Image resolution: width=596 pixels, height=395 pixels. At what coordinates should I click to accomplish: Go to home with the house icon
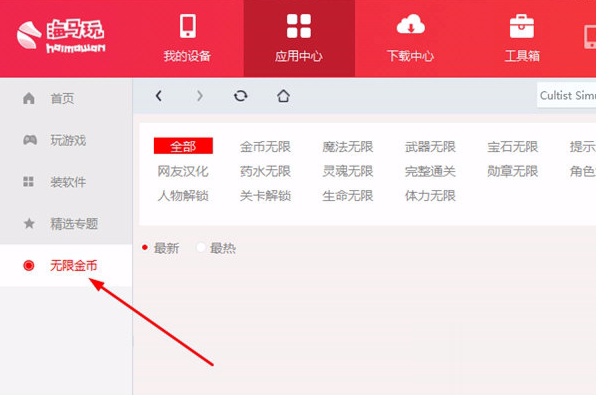coord(283,96)
